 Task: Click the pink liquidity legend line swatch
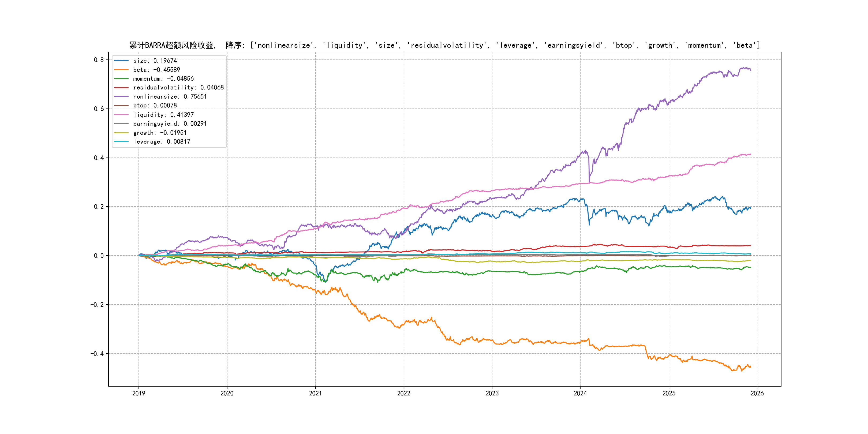pos(121,115)
